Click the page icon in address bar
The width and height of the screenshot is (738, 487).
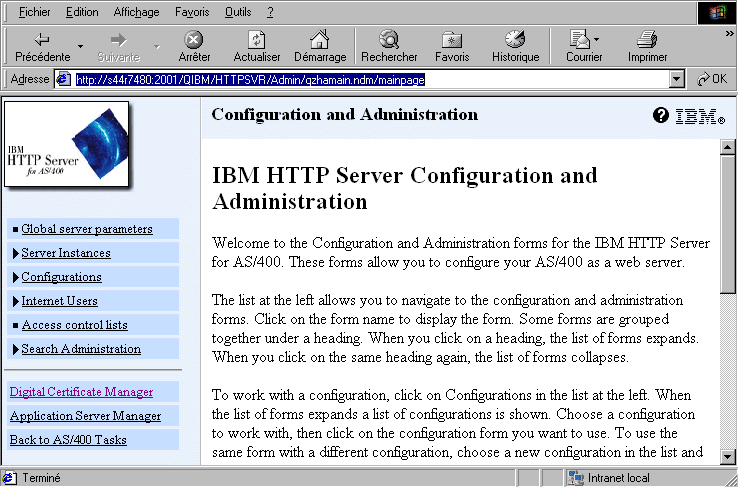pos(63,80)
